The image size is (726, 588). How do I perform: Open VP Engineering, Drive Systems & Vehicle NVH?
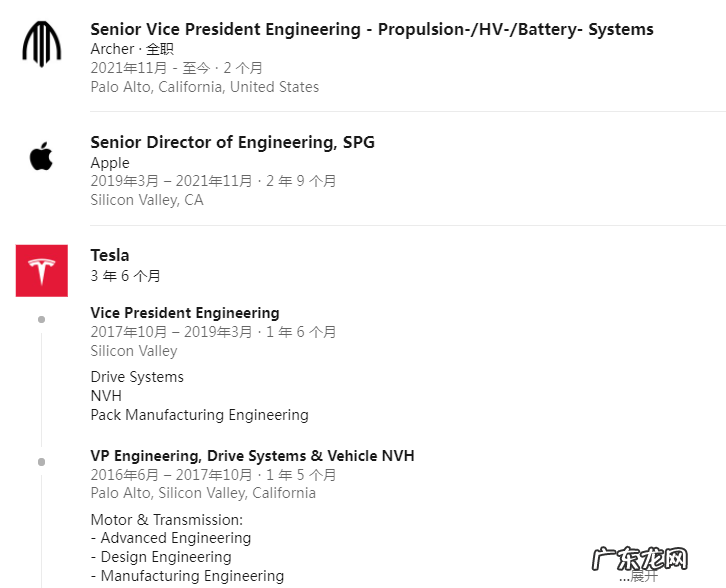pos(252,456)
